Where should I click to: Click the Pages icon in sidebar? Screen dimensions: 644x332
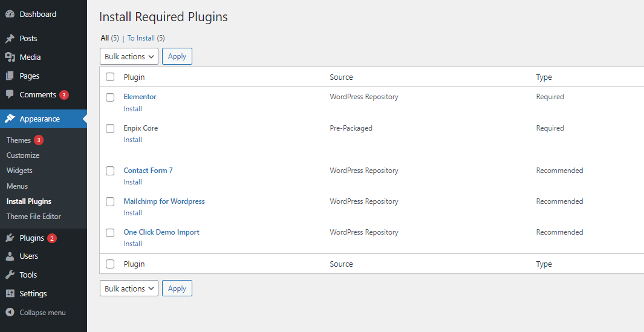(x=10, y=76)
